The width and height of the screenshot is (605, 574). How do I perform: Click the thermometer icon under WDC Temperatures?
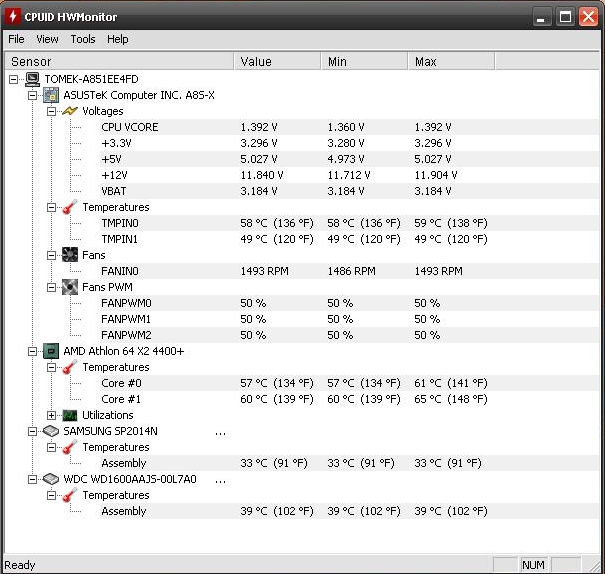[69, 495]
